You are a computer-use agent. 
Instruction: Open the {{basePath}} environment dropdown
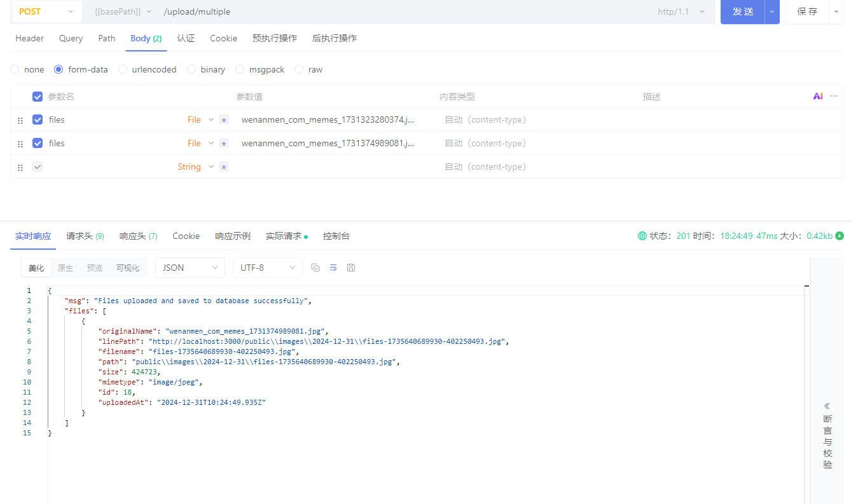123,11
